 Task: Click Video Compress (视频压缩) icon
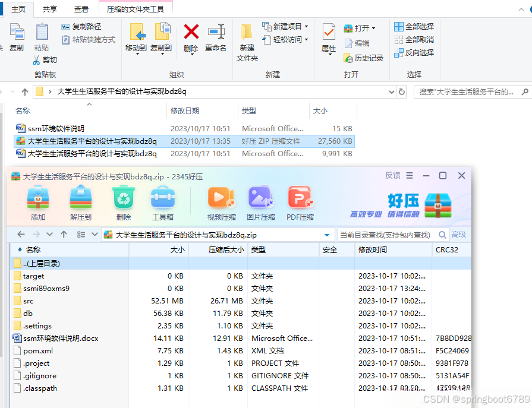[x=221, y=197]
